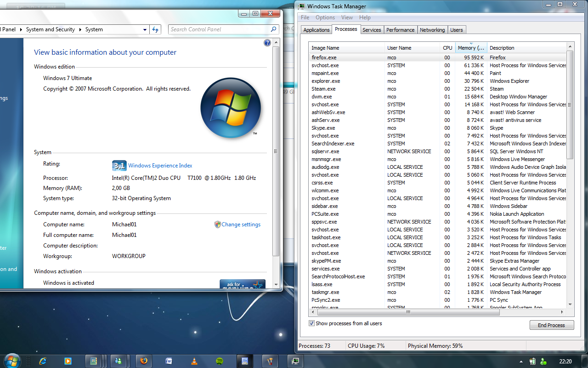Click the shield icon next to Change settings
The image size is (588, 368).
(218, 224)
